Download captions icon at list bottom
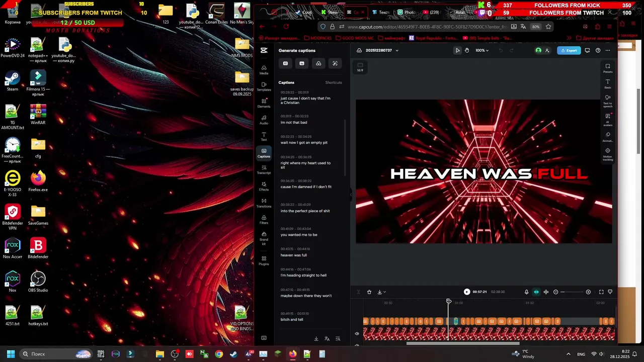This screenshot has width=644, height=362. 316,339
